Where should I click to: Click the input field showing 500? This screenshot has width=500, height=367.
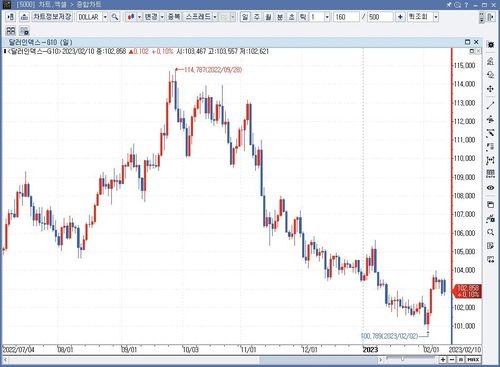tap(380, 17)
